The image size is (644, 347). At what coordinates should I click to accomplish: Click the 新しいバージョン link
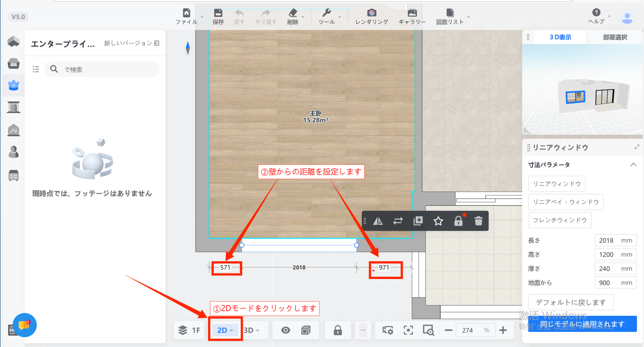(x=131, y=43)
